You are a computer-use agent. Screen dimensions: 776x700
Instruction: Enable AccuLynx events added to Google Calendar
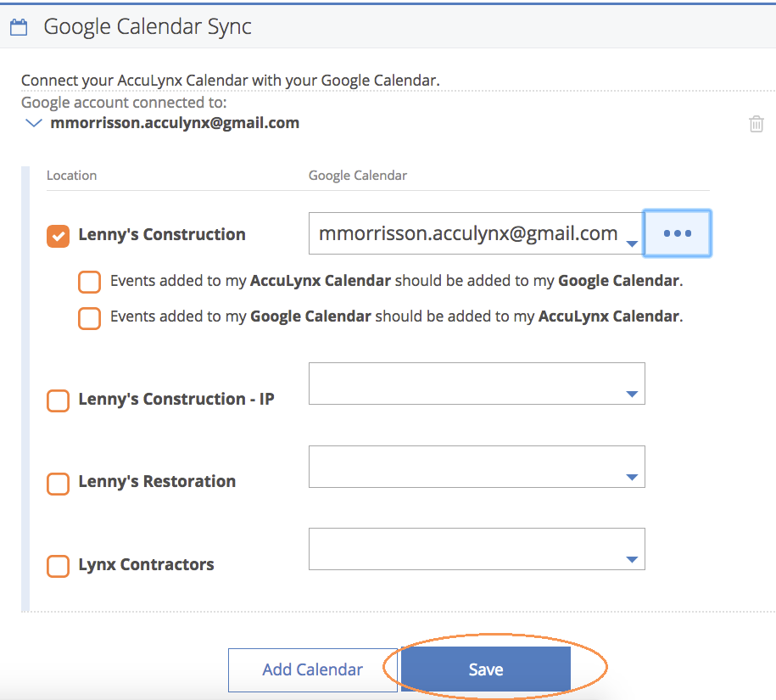[90, 282]
